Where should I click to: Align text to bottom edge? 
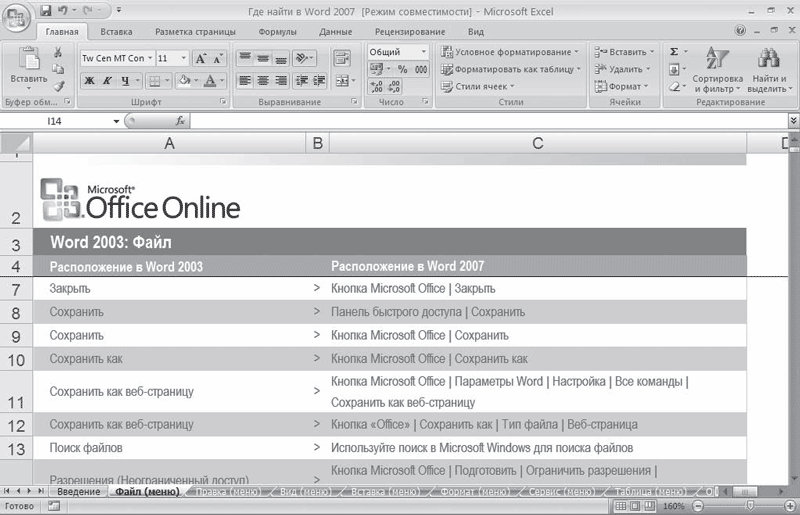click(281, 58)
